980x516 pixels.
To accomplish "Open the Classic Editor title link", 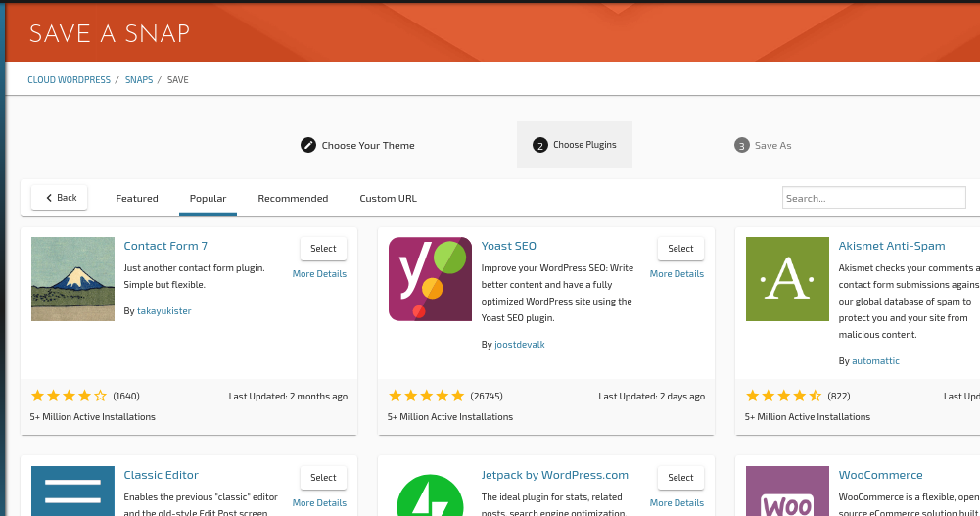I will pos(162,475).
